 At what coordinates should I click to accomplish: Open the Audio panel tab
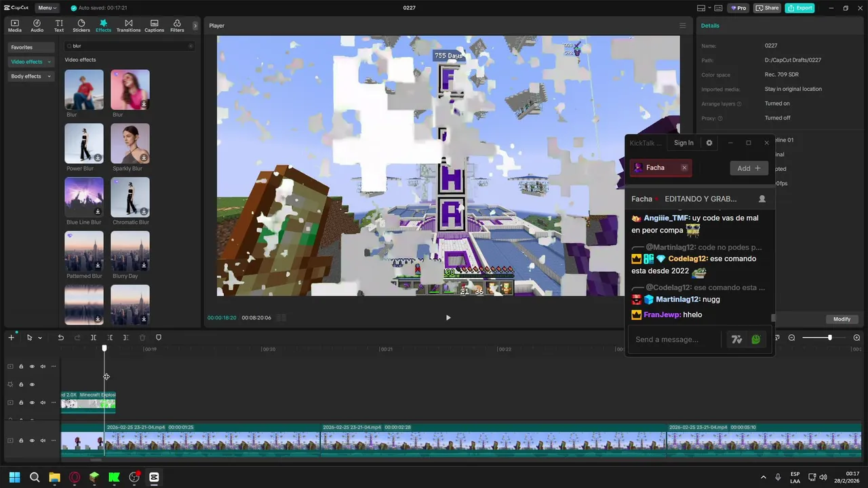coord(37,26)
